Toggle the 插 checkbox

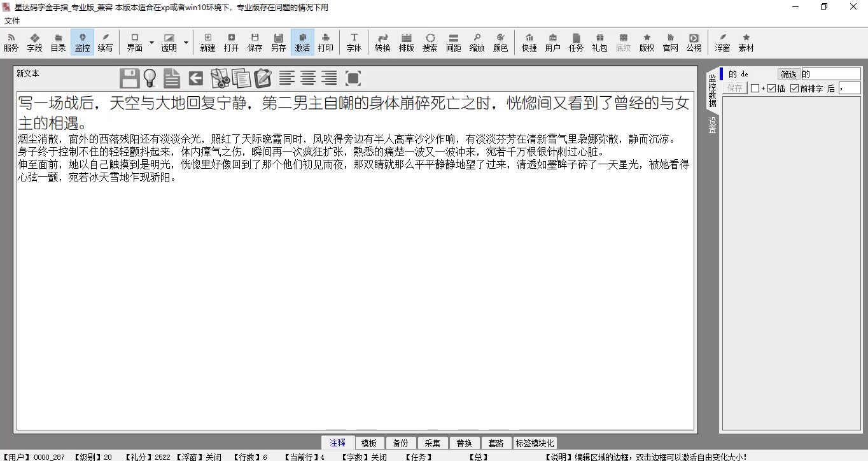tap(771, 89)
